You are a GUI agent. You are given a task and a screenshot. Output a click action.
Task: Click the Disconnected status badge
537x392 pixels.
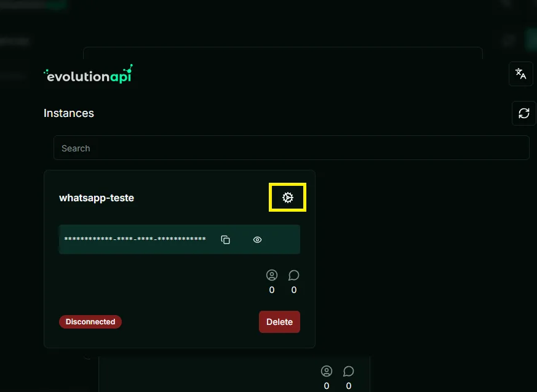[x=90, y=322]
